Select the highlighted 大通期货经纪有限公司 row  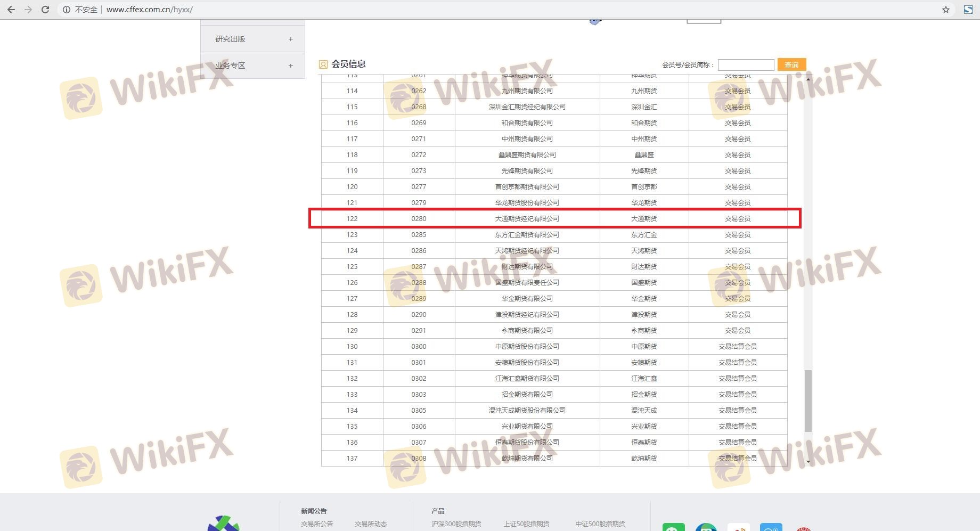tap(527, 218)
